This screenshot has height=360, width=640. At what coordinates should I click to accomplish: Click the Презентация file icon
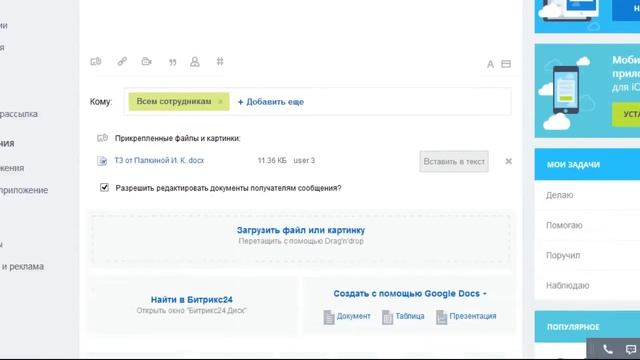point(441,317)
